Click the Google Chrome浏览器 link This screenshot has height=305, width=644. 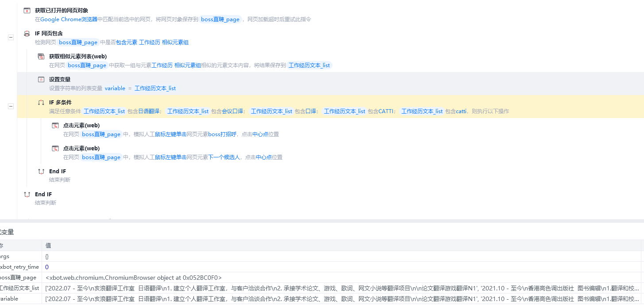pos(69,19)
